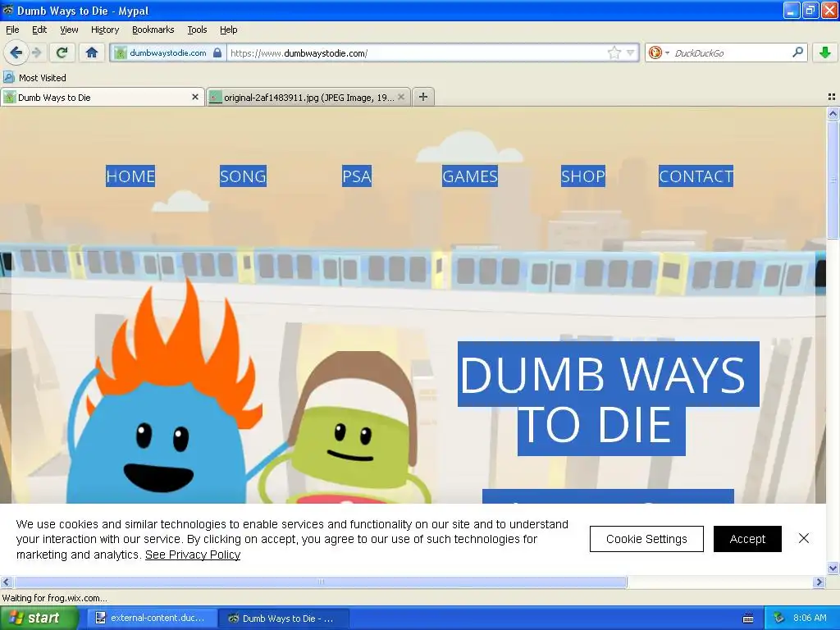Screen dimensions: 840x630
Task: Click the magnifier search icon
Action: 797,52
